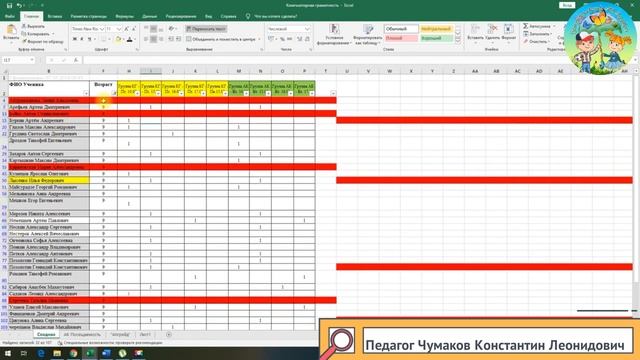Screen dimensions: 640x360
Task: Open the filter dropdown for ФИО Ученика
Action: [x=86, y=93]
